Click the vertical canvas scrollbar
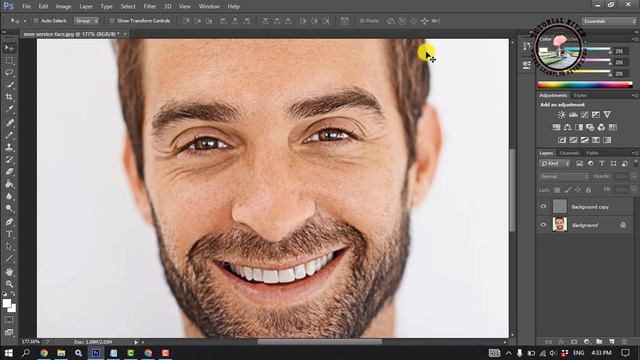 tap(513, 190)
